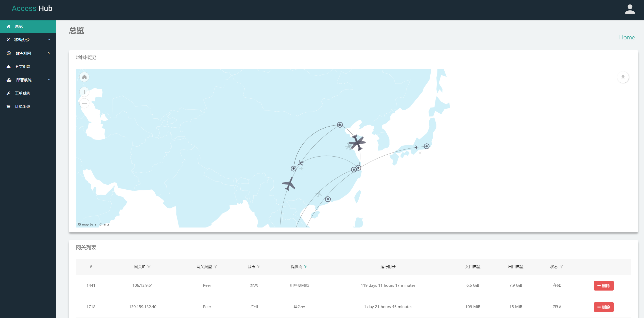Screen dimensions: 644x318
Task: Click the gateway ID 1441 cell
Action: point(91,285)
